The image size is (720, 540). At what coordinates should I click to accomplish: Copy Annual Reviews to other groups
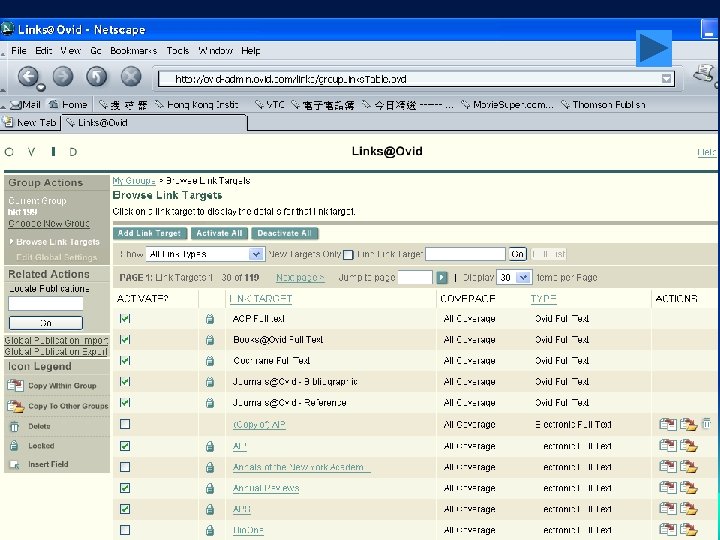coord(688,488)
